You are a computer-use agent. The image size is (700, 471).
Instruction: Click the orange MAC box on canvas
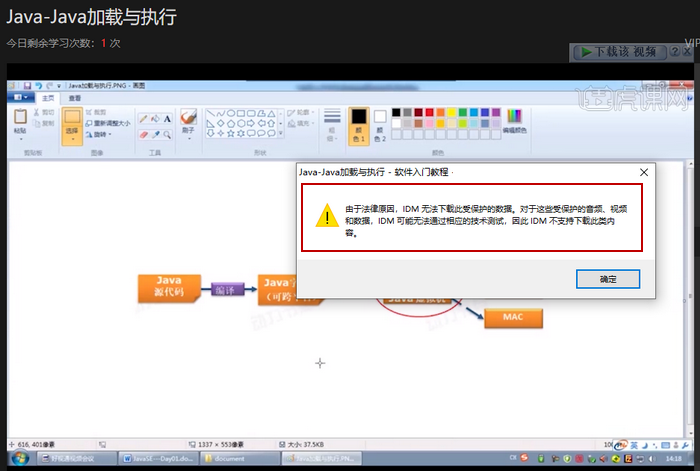513,318
